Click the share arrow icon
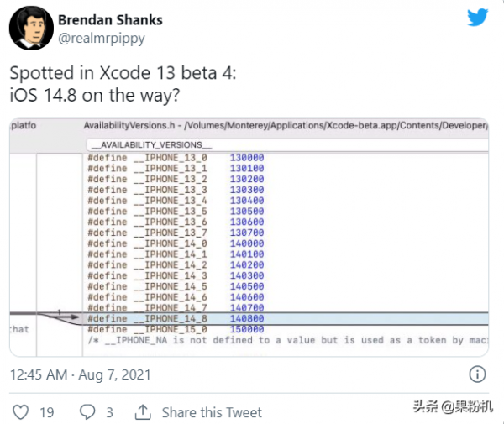 click(143, 412)
